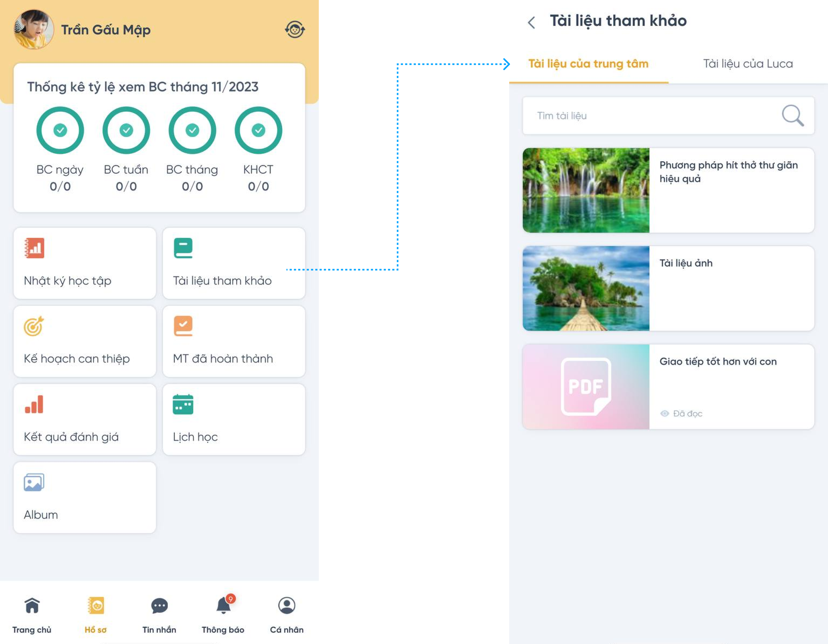The height and width of the screenshot is (644, 828).
Task: Open the waterfall thumbnail document
Action: 586,190
